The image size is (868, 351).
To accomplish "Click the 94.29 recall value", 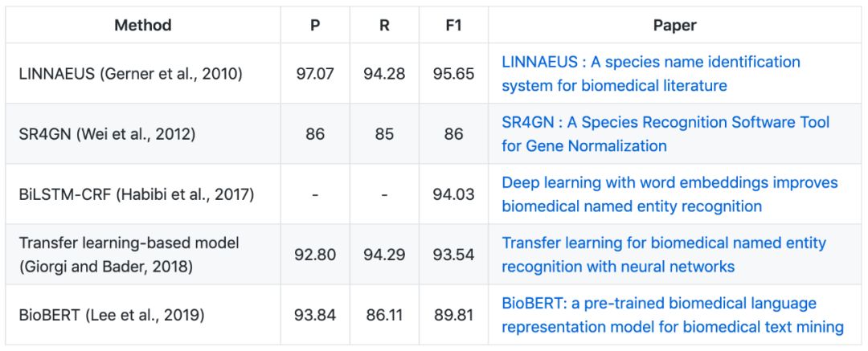I will (384, 255).
